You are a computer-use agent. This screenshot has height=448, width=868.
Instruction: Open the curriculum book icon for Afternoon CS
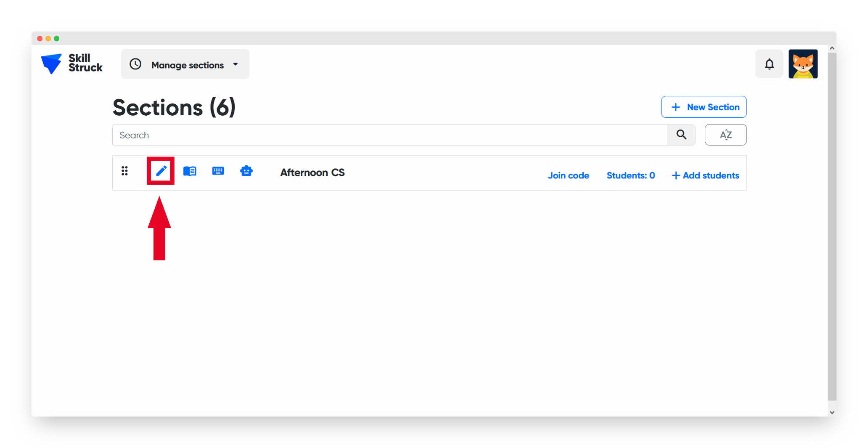pyautogui.click(x=190, y=171)
